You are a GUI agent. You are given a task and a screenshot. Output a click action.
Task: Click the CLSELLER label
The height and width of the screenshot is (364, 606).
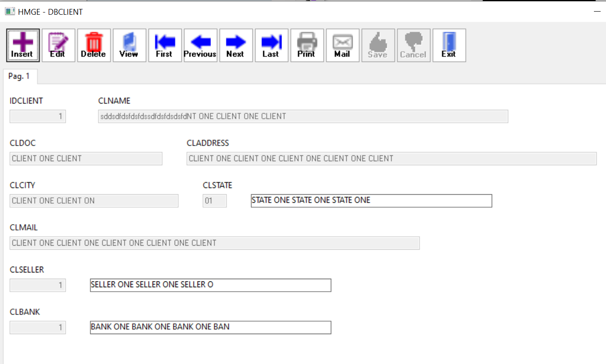pyautogui.click(x=27, y=270)
